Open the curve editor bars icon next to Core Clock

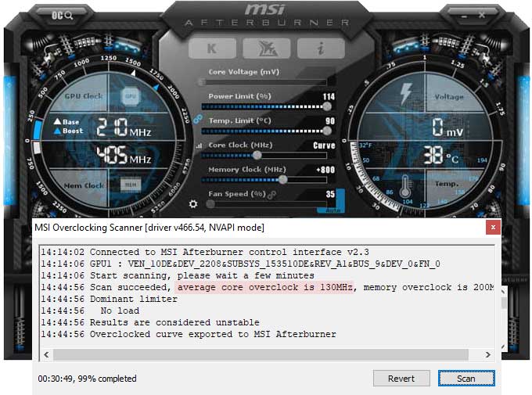click(x=199, y=146)
